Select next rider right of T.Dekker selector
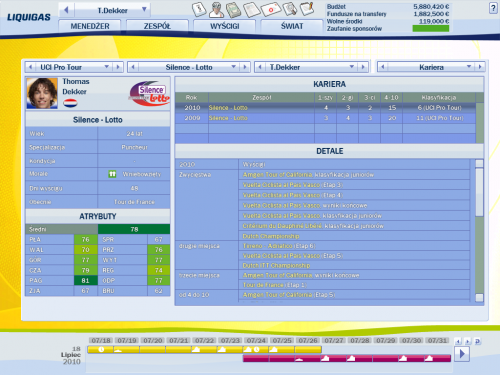The width and height of the screenshot is (500, 375). tap(363, 67)
